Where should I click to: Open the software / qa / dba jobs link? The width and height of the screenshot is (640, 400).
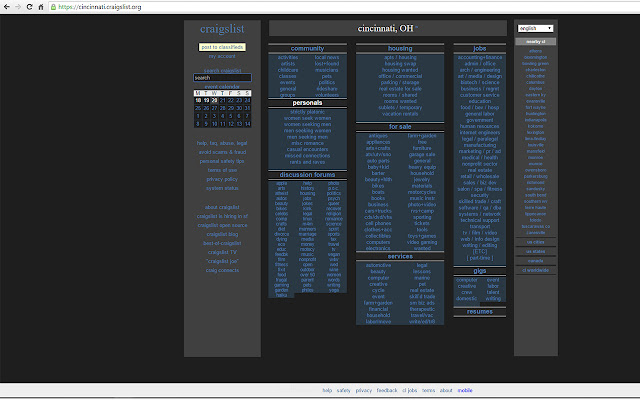480,208
